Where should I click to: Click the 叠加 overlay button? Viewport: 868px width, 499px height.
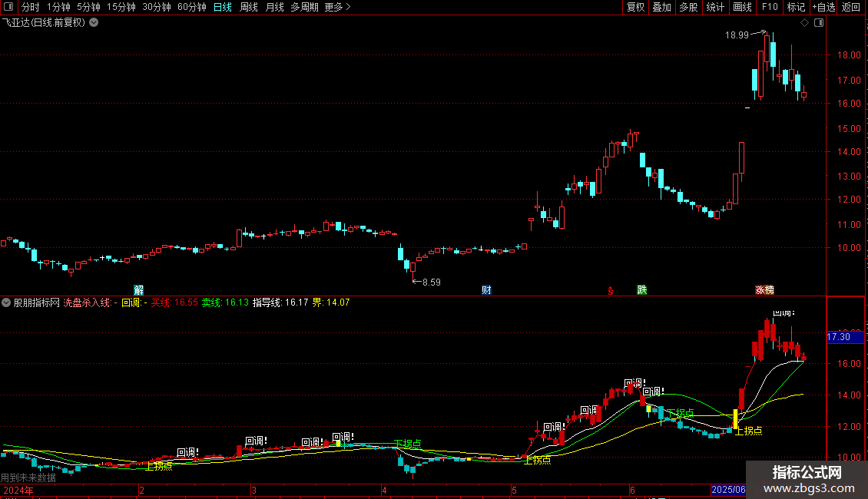661,7
